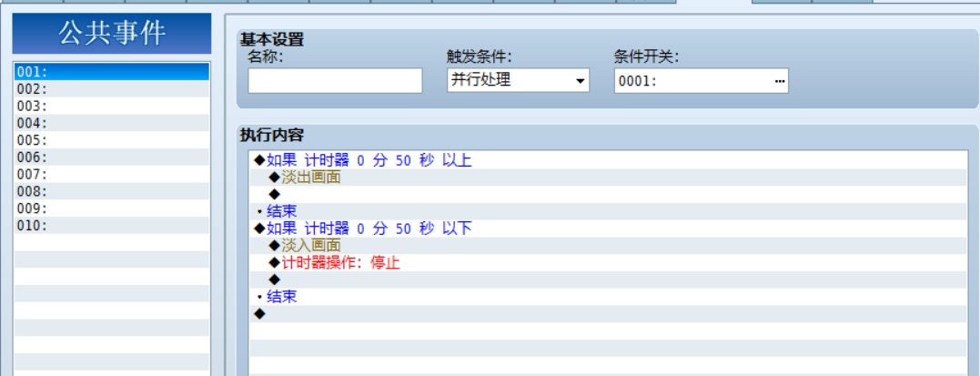This screenshot has height=376, width=980.
Task: Select common event 002 in the list
Action: [x=112, y=89]
